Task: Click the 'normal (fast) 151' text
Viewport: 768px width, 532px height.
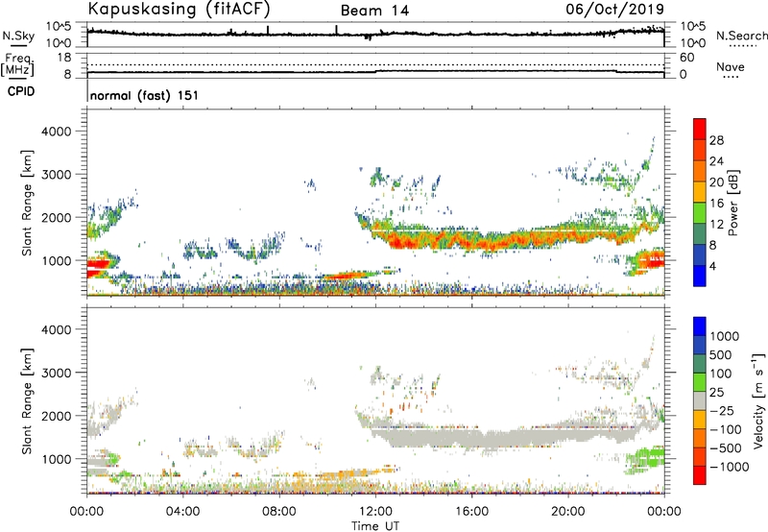Action: pos(145,95)
